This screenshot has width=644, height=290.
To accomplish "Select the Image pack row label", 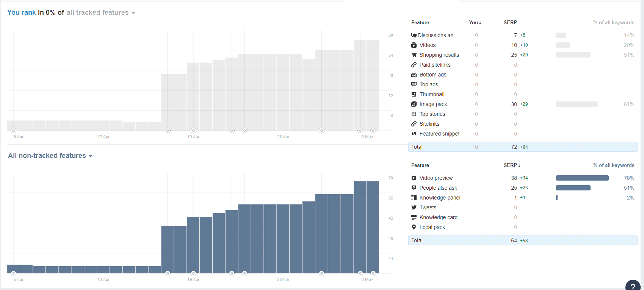I will pyautogui.click(x=433, y=104).
